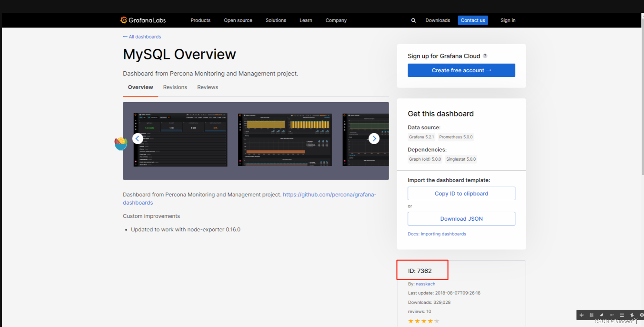Select the 中 Chinese language icon in floating toolbar

[581, 315]
